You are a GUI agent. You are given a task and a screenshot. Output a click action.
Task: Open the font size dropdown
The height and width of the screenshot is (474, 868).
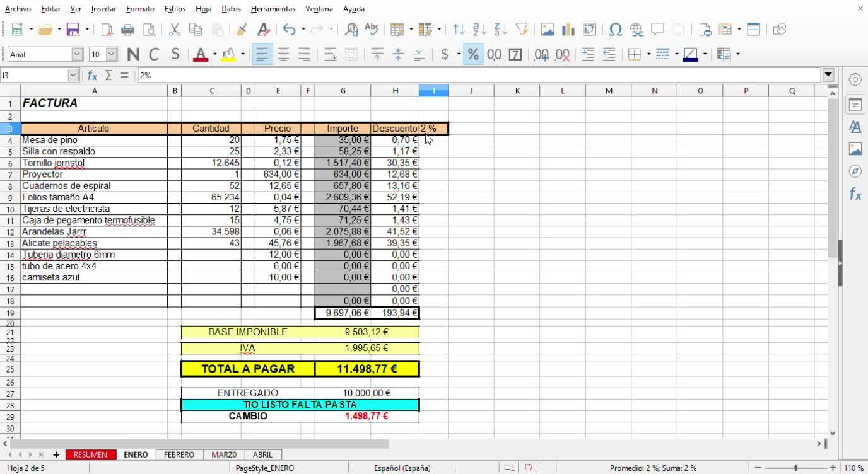tap(111, 54)
